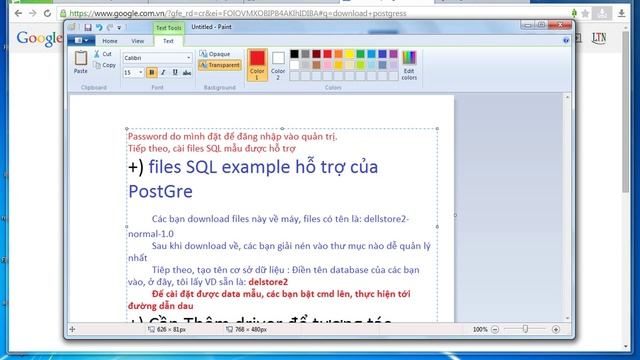The width and height of the screenshot is (640, 360).
Task: Open the Edit colors dialog
Action: point(409,65)
